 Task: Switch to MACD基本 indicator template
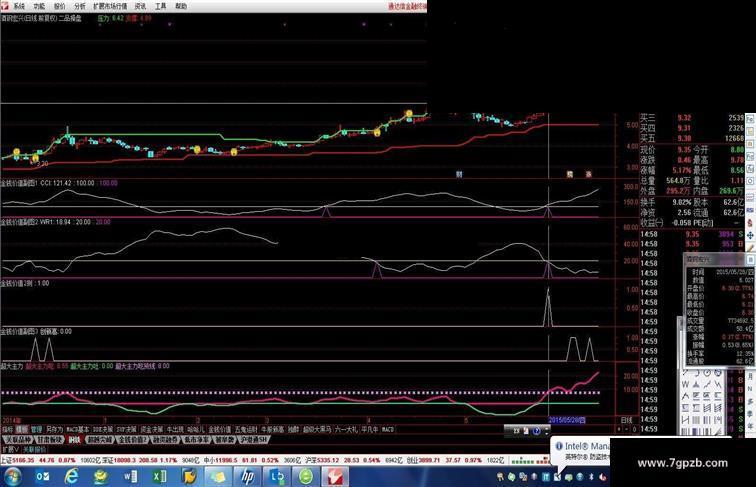point(78,429)
